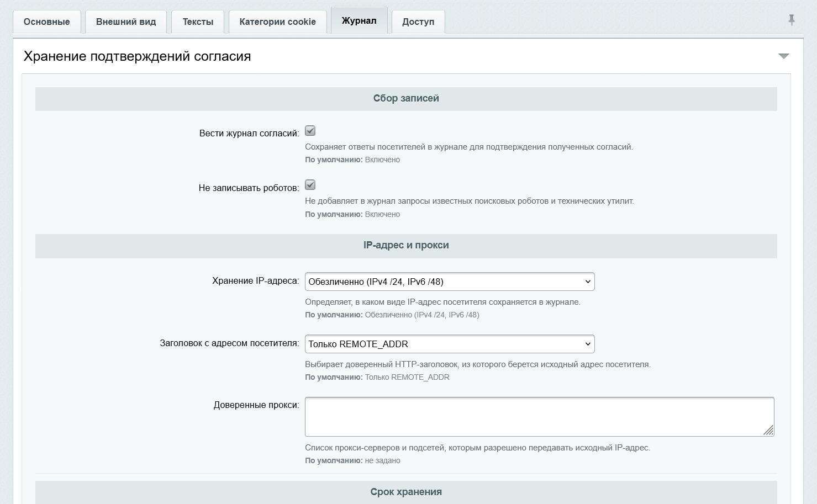Click the Не записывать роботов label
This screenshot has width=817, height=504.
point(249,188)
